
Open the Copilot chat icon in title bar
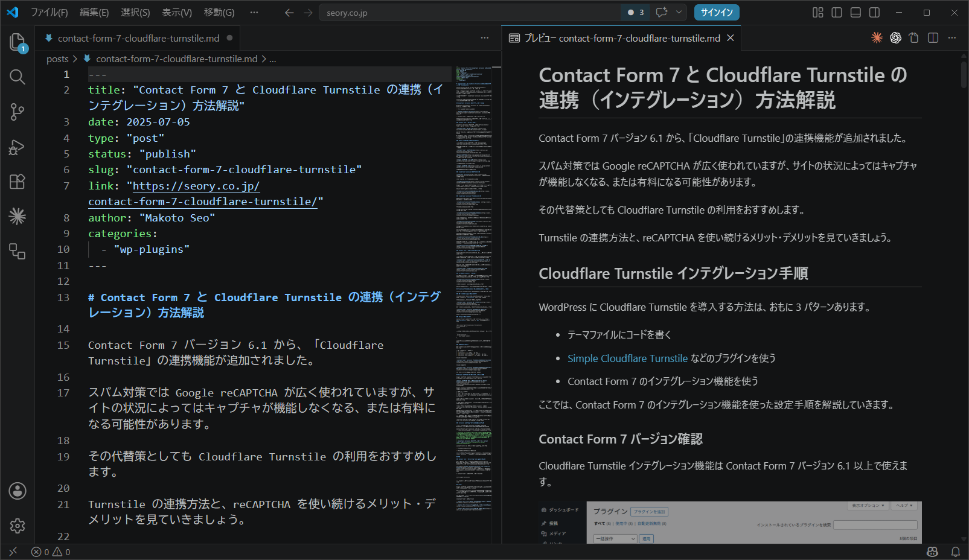click(662, 12)
